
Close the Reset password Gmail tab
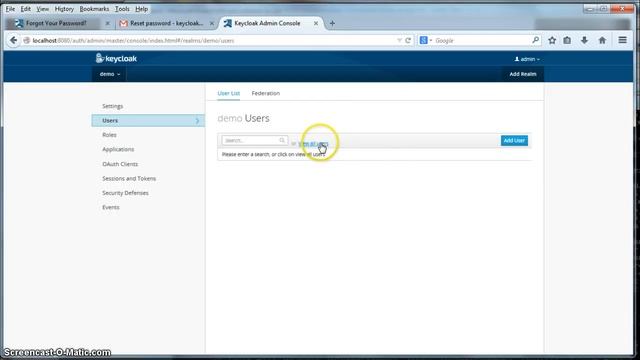tap(211, 23)
